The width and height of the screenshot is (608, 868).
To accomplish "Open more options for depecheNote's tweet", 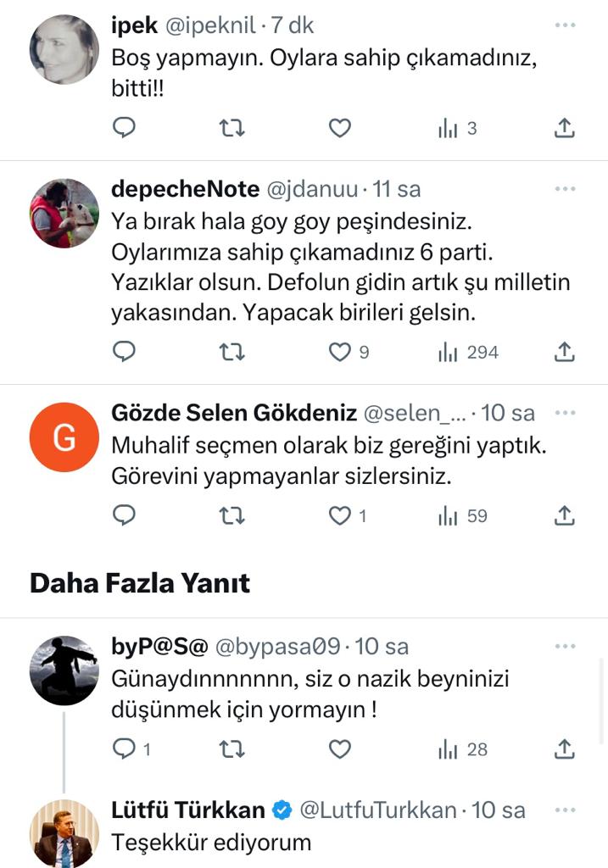I will click(565, 188).
